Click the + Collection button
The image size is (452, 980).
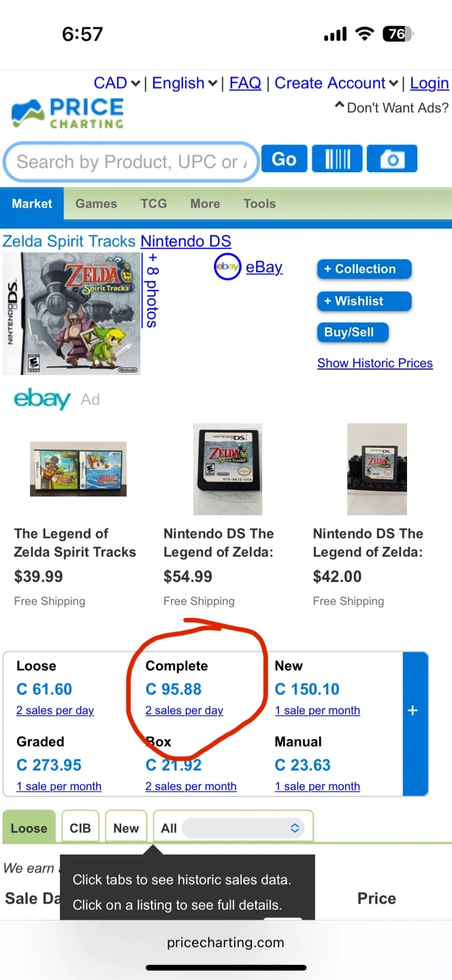click(x=364, y=269)
